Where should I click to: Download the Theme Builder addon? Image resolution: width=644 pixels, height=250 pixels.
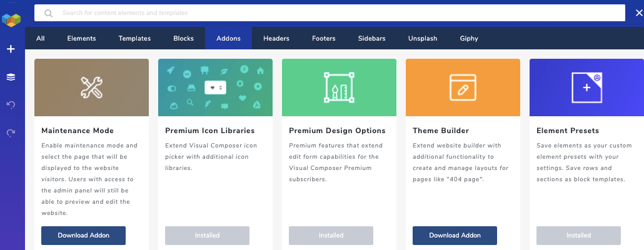pos(455,235)
